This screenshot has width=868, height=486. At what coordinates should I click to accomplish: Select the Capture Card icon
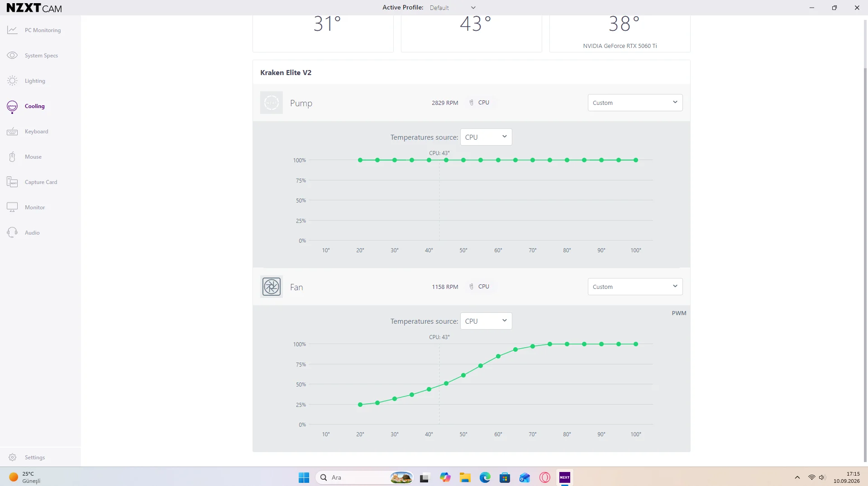[x=12, y=182]
